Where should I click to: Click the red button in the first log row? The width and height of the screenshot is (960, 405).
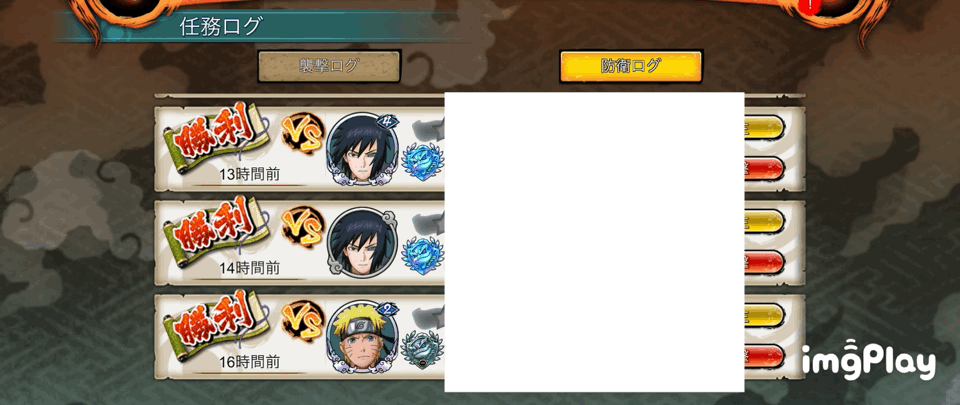764,168
